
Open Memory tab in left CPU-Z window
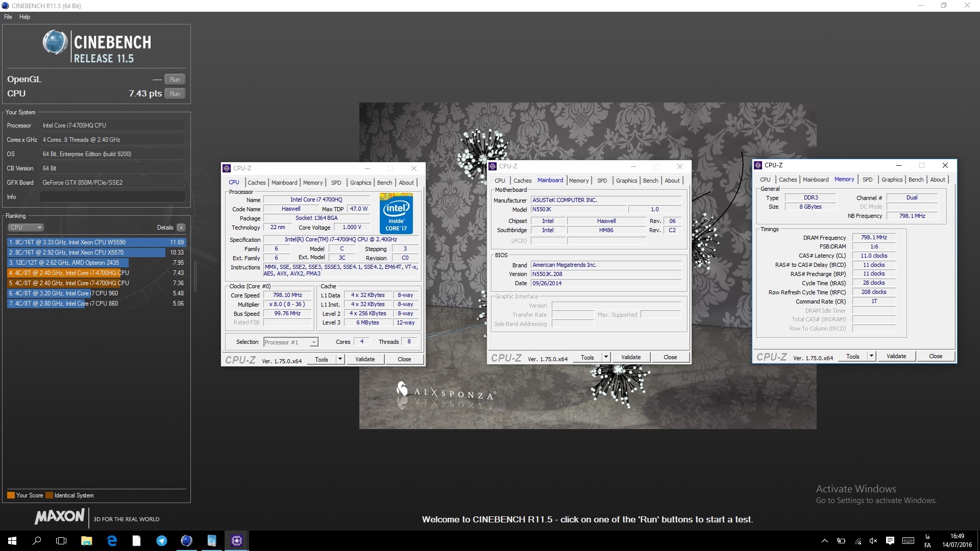(x=313, y=183)
